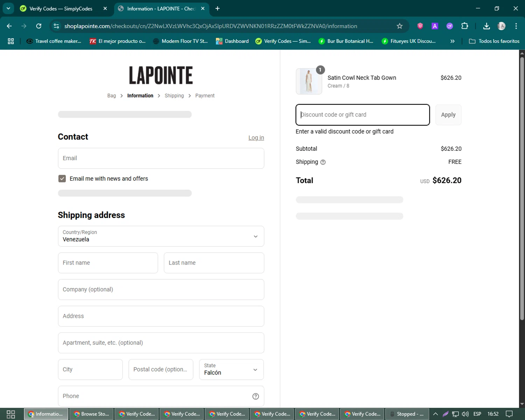The image size is (525, 420).
Task: Click the Log in link
Action: coord(256,138)
